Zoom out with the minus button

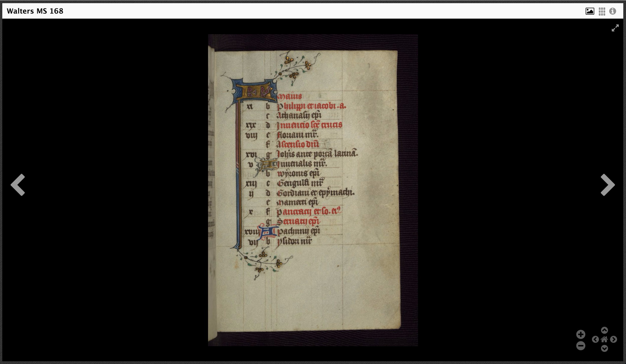point(581,346)
